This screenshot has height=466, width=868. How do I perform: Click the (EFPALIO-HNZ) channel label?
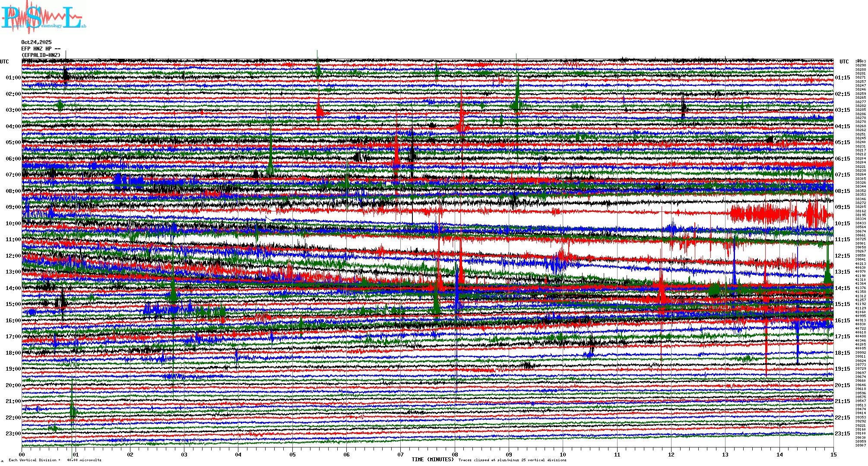[x=41, y=55]
